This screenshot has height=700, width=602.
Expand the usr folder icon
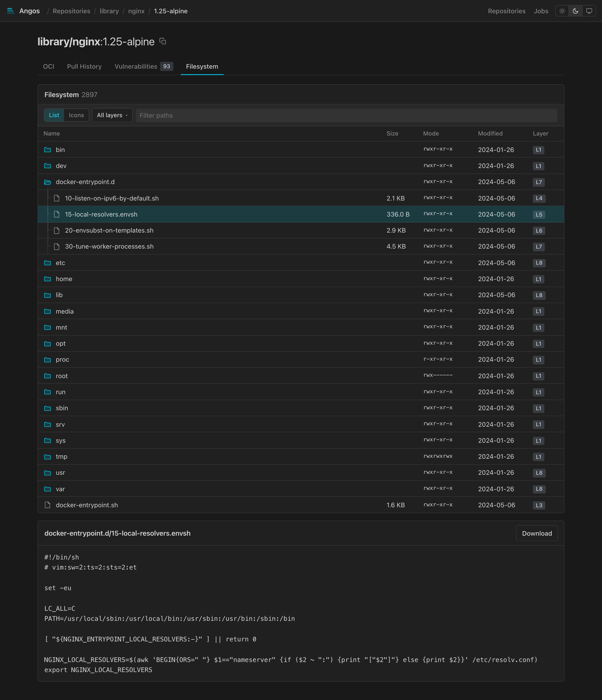(x=48, y=473)
